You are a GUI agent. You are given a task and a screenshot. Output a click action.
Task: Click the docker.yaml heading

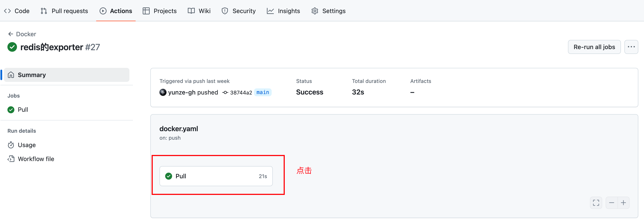[x=178, y=129]
